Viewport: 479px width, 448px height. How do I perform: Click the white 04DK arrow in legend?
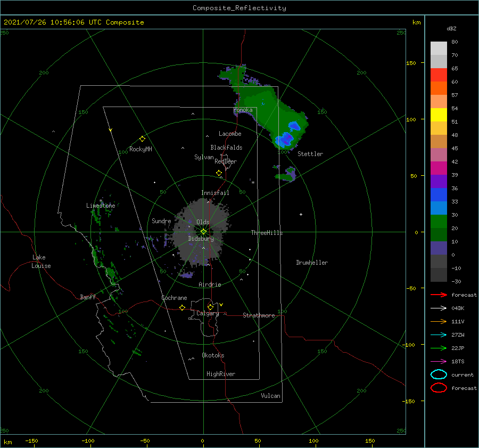tap(439, 308)
